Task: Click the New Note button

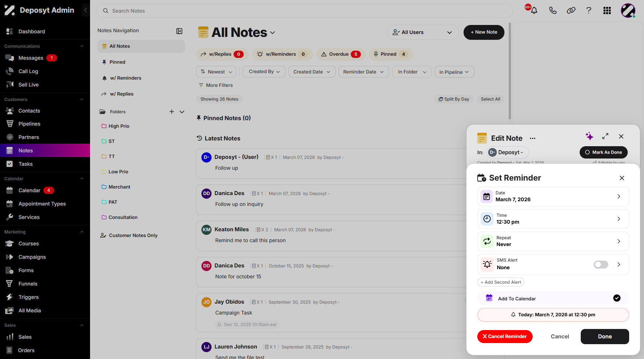Action: [484, 32]
